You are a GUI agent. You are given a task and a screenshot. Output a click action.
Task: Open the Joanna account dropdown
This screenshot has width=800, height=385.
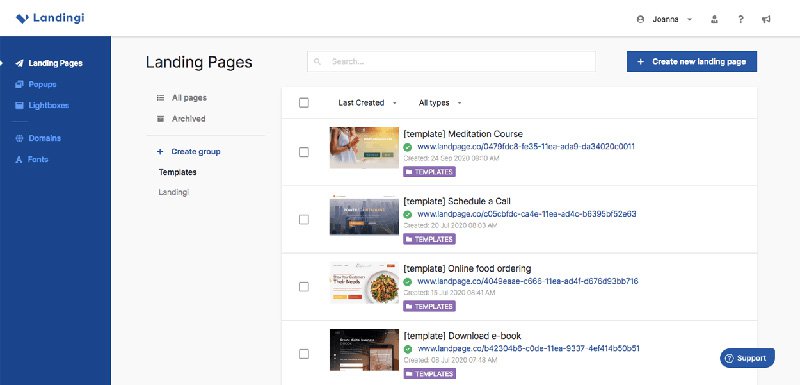pyautogui.click(x=664, y=19)
